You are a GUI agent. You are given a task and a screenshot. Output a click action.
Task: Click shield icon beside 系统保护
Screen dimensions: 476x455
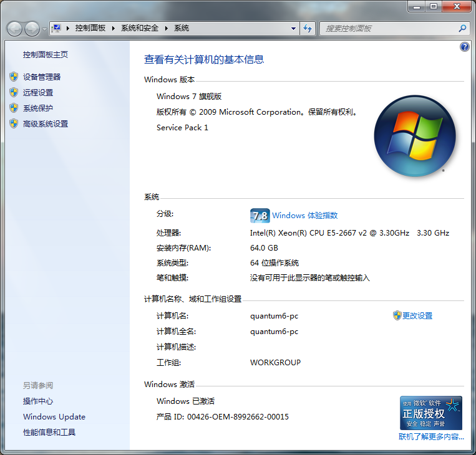[x=14, y=108]
